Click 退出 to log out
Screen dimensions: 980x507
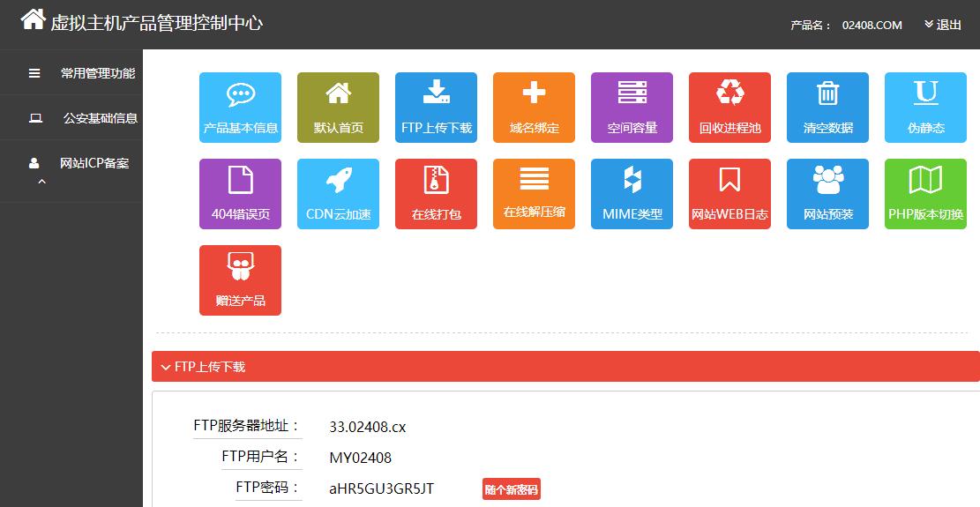click(x=942, y=25)
